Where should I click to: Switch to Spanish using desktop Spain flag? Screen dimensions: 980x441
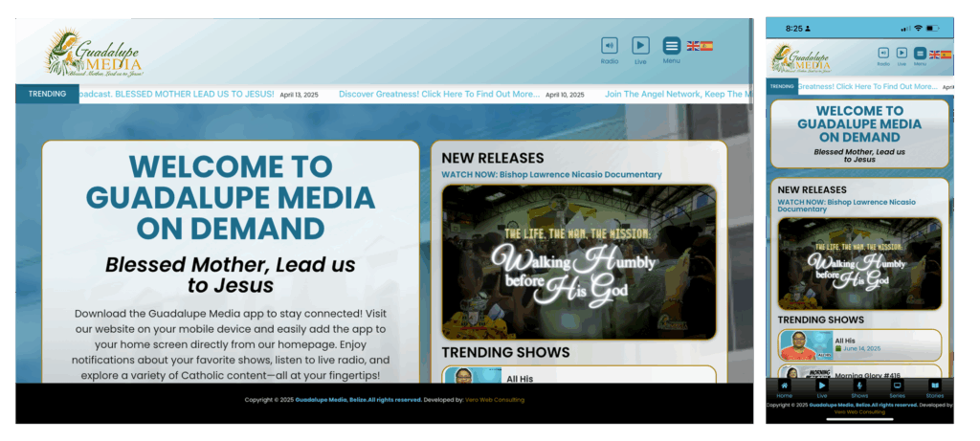(x=706, y=46)
